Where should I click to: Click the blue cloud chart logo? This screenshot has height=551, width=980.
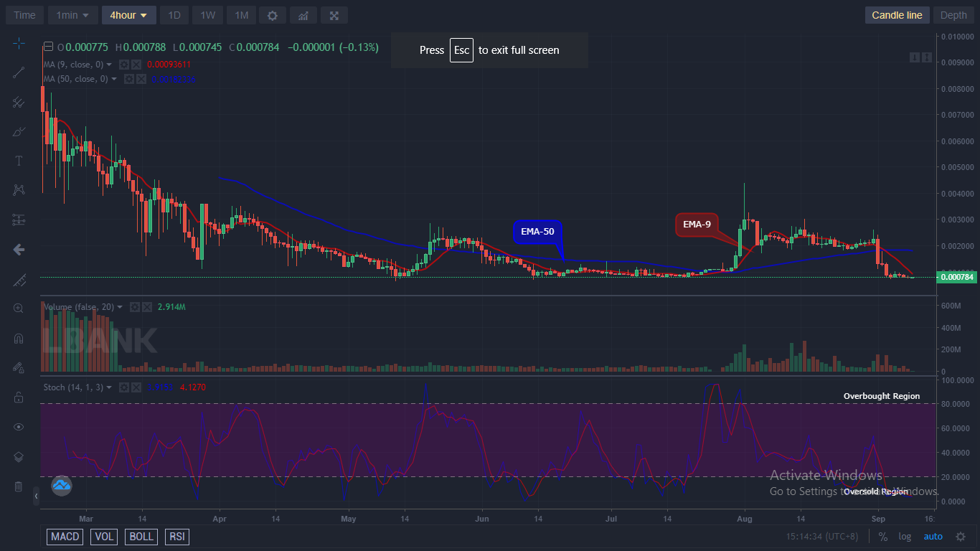(x=61, y=486)
